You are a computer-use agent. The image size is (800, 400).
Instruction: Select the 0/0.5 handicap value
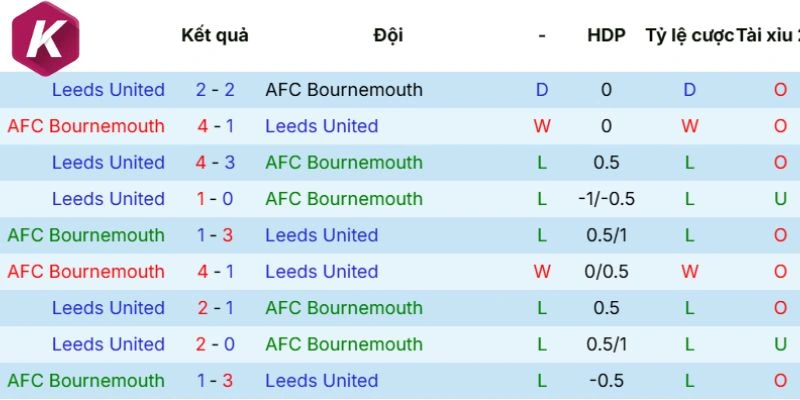click(606, 272)
